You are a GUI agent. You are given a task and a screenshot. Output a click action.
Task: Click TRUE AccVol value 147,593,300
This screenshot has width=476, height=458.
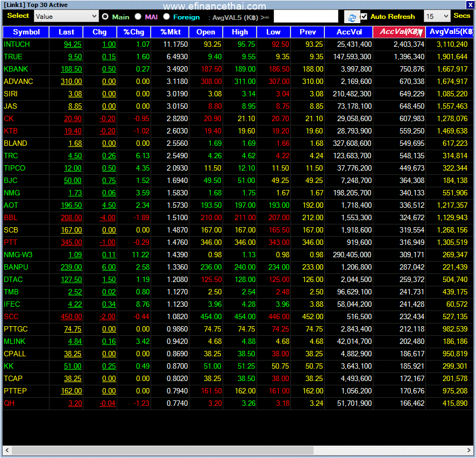[x=352, y=57]
